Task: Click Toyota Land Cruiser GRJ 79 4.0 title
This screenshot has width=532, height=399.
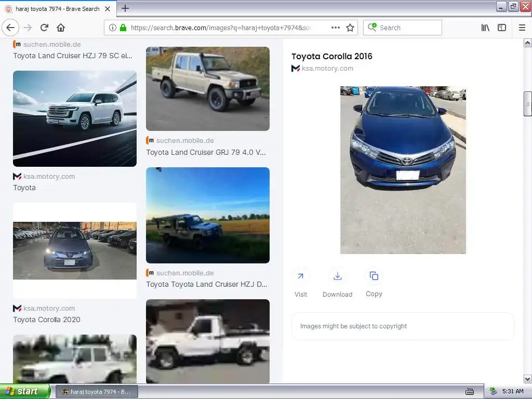Action: click(x=206, y=152)
